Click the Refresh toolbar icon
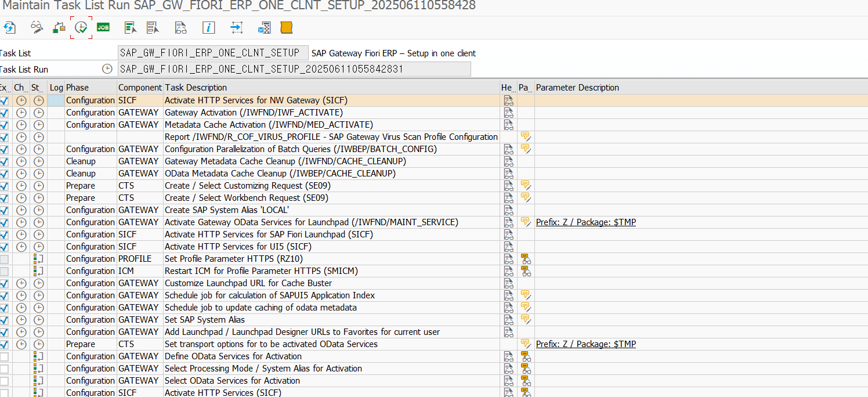Image resolution: width=868 pixels, height=397 pixels. [9, 27]
